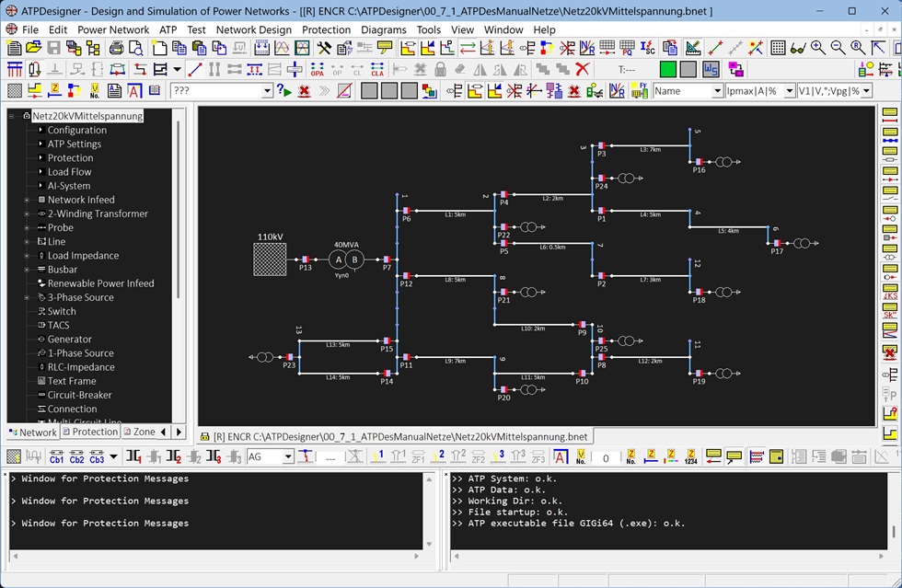Click the Netz20kVMittelspannung.bnet document tab
The image size is (902, 588).
(x=395, y=436)
